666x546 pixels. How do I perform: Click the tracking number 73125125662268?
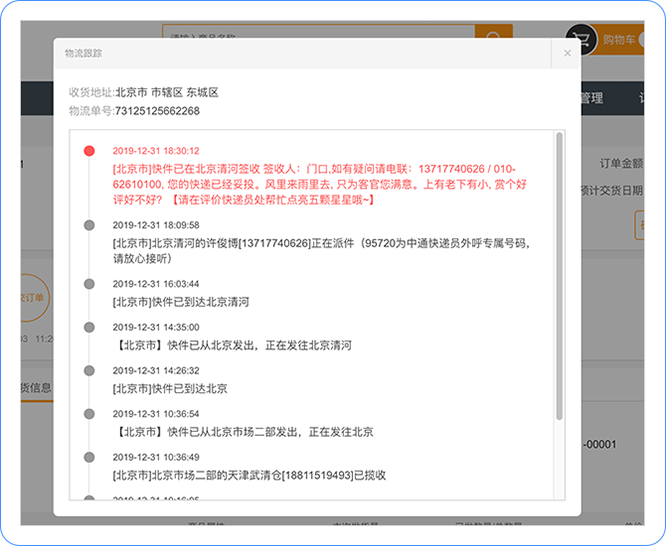click(157, 110)
